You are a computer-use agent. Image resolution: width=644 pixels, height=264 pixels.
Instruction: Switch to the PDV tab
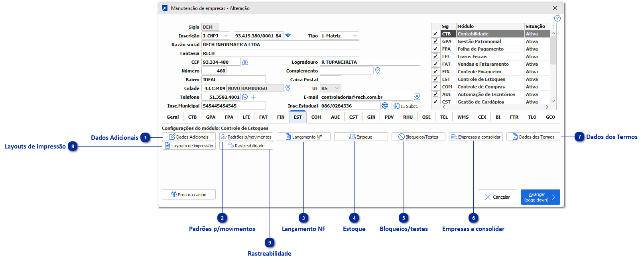(x=389, y=117)
